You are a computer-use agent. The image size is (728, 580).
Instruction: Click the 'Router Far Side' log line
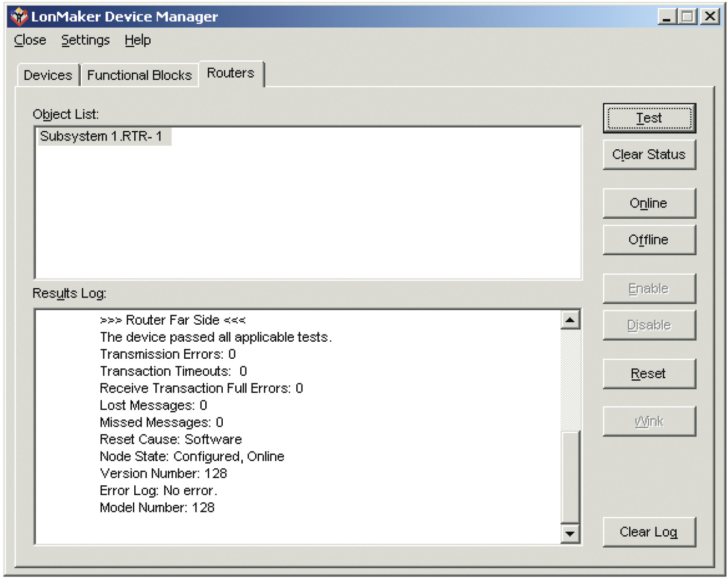click(173, 320)
